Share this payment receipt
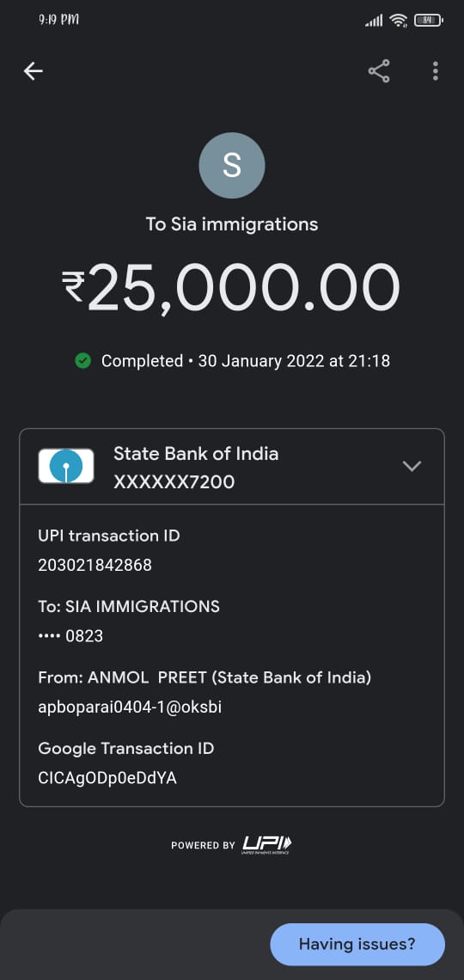The width and height of the screenshot is (464, 980). 379,71
